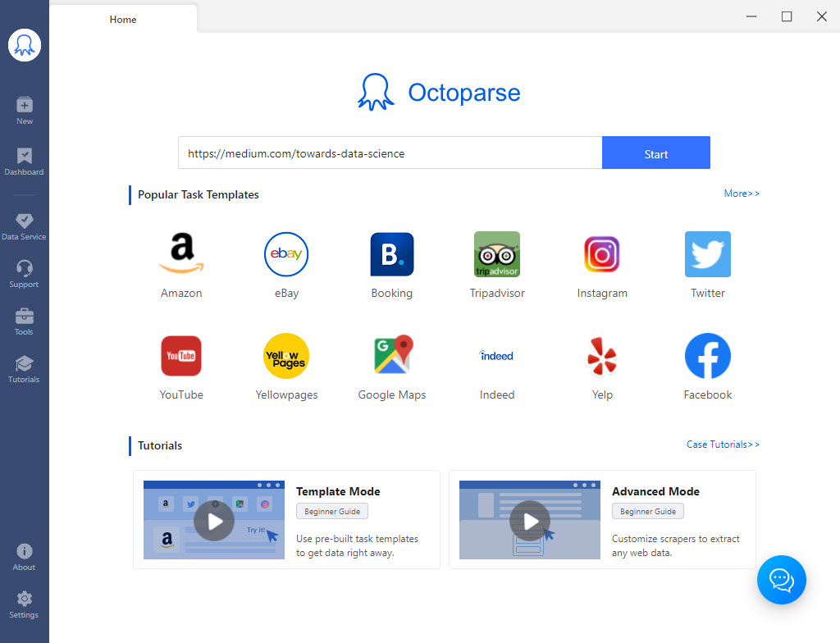Screen dimensions: 840x643
Task: Click the Start button to scrape URL
Action: pos(655,153)
